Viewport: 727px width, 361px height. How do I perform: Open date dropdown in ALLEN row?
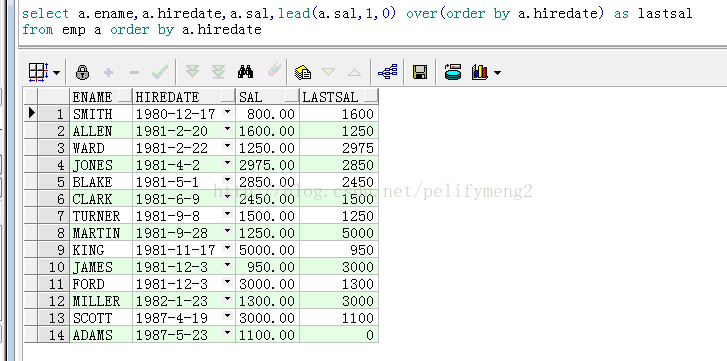[227, 129]
